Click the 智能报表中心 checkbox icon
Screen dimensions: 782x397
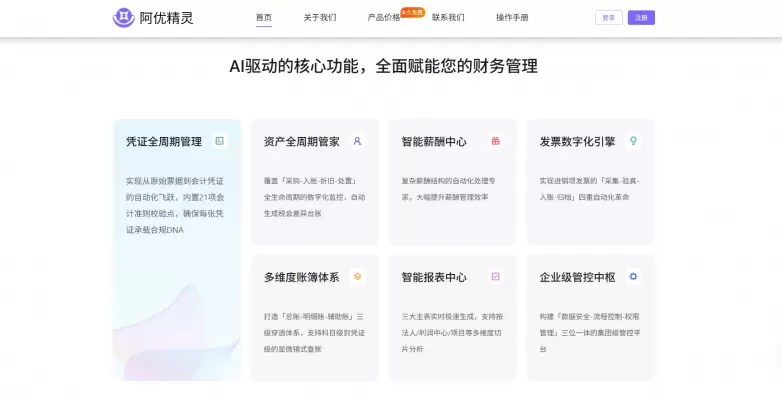tap(495, 276)
